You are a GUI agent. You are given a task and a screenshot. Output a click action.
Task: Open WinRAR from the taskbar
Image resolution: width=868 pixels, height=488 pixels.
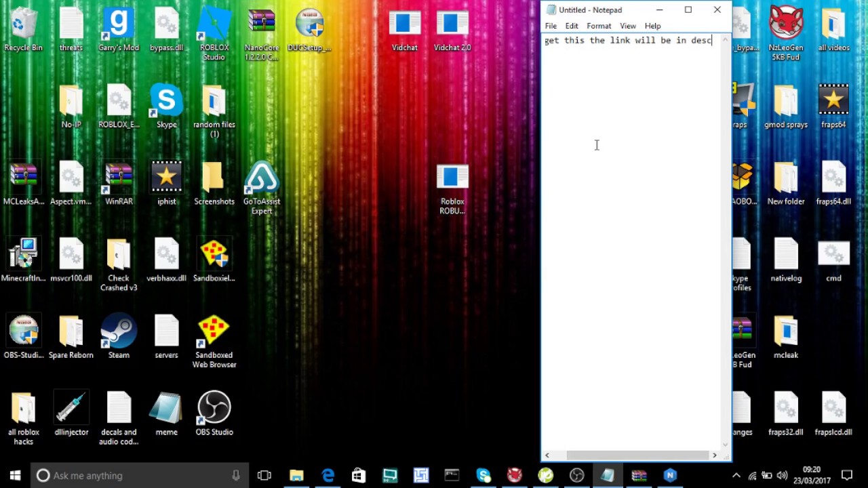[639, 475]
